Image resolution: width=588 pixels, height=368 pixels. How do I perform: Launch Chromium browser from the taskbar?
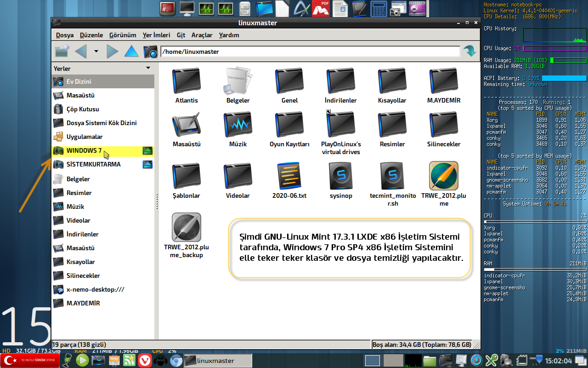tap(176, 361)
